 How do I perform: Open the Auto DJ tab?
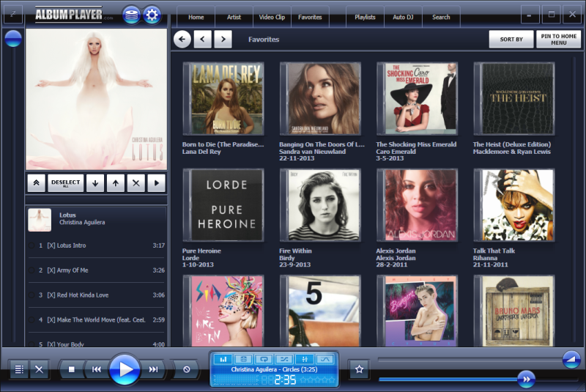403,17
